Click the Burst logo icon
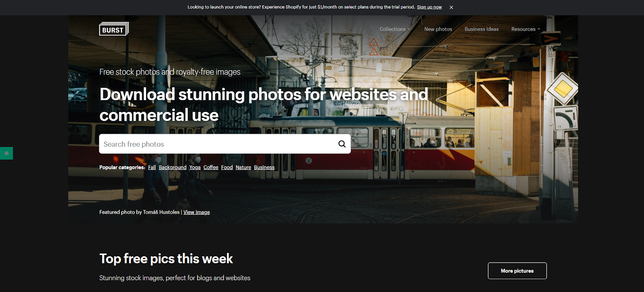 click(114, 29)
